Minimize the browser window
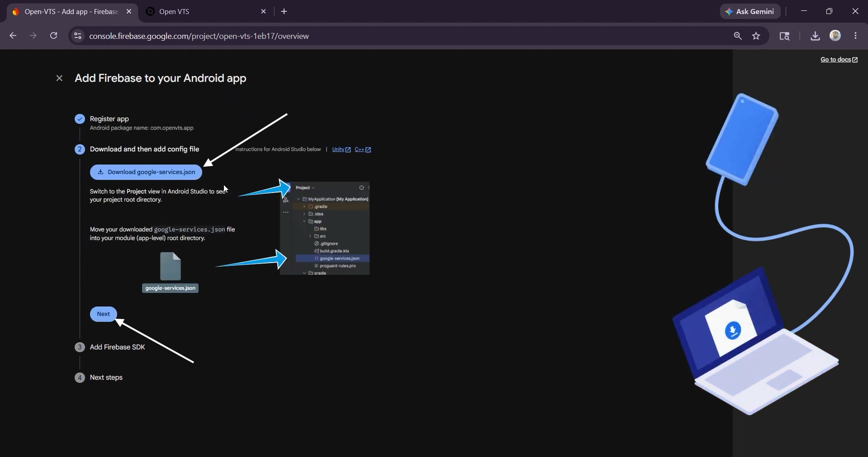Image resolution: width=868 pixels, height=457 pixels. (x=804, y=11)
